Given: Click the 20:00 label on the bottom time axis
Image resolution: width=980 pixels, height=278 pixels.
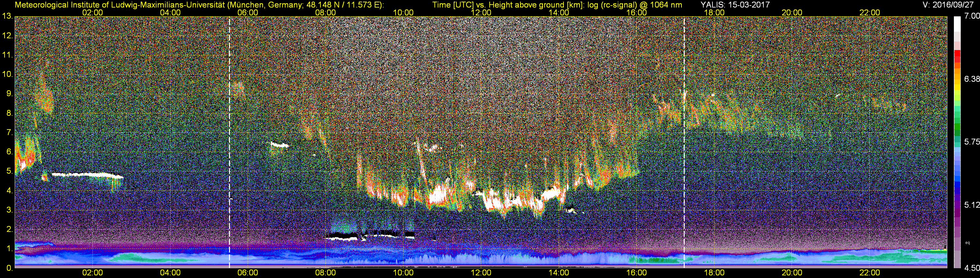Looking at the screenshot, I should coord(792,273).
